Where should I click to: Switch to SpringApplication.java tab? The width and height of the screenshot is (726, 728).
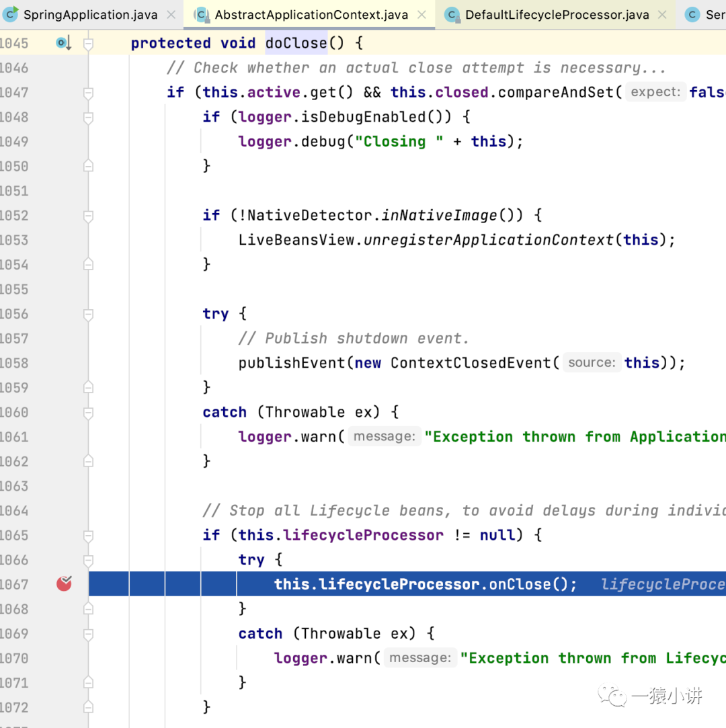point(91,15)
